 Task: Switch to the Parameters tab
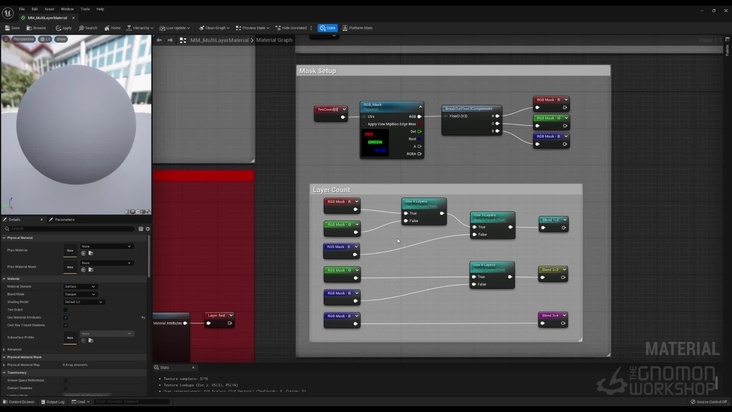62,219
